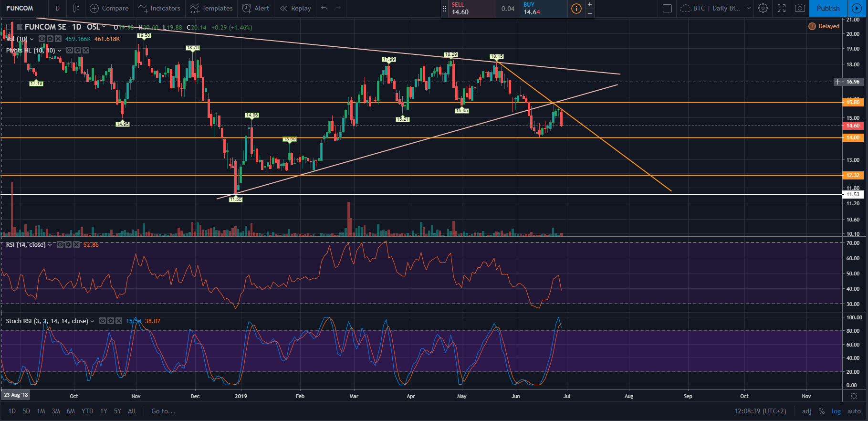
Task: Open Stoch RSI settings gear
Action: (111, 321)
